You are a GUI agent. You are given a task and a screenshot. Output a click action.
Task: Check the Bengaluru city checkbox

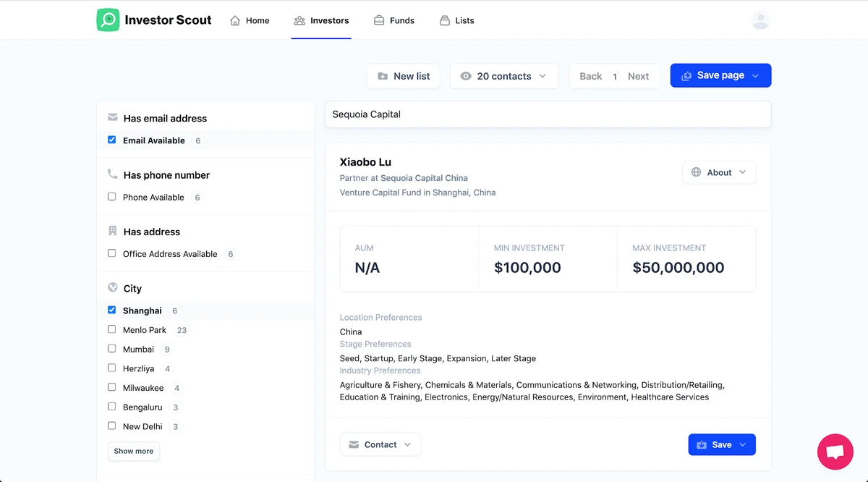tap(111, 406)
